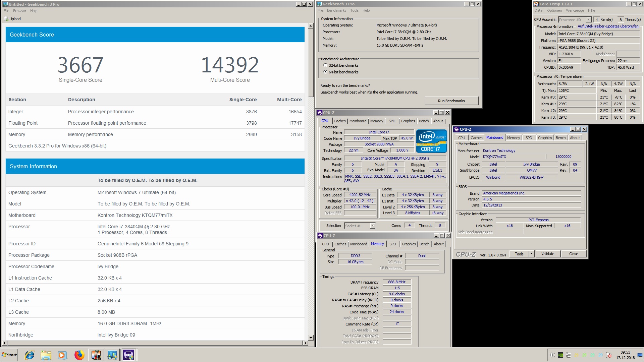
Task: Click the CPU-Z Mainboard window title icon
Action: (x=456, y=129)
